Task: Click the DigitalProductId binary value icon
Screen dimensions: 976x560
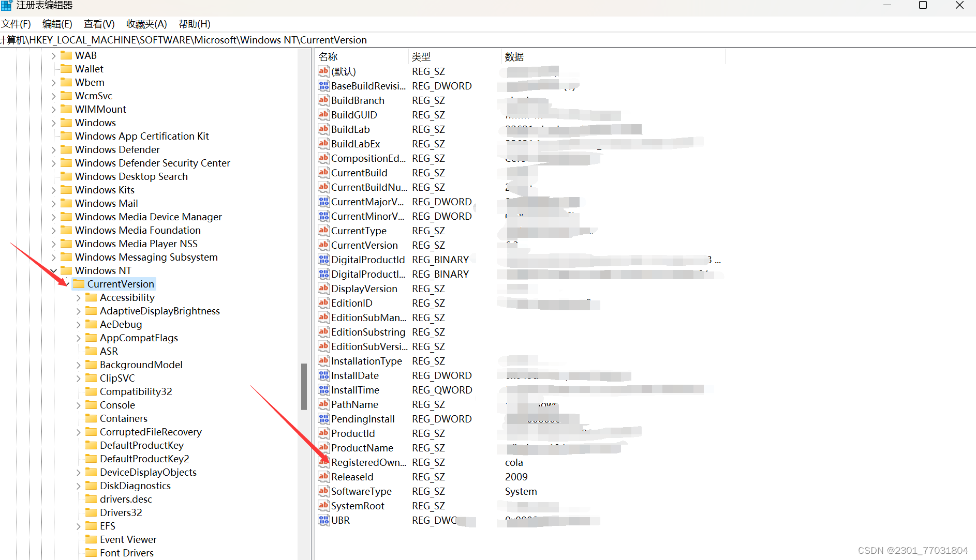Action: click(x=324, y=259)
